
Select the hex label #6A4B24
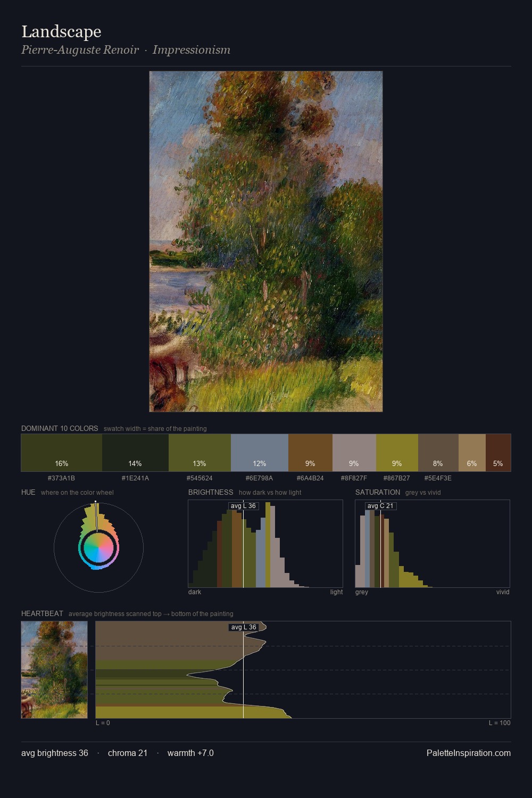coord(310,478)
